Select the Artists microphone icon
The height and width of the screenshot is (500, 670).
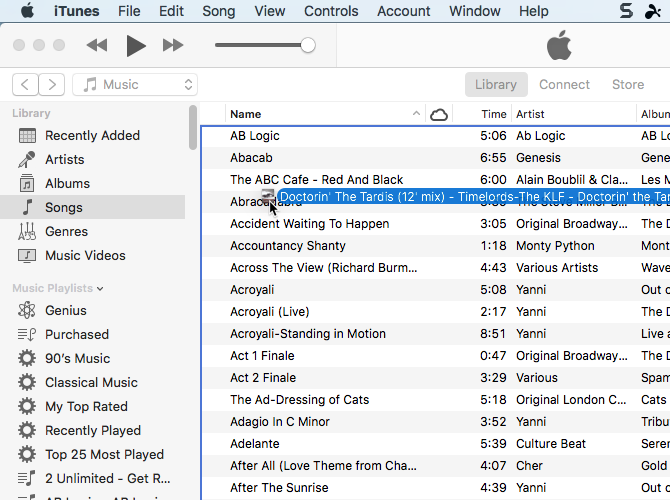[26, 159]
